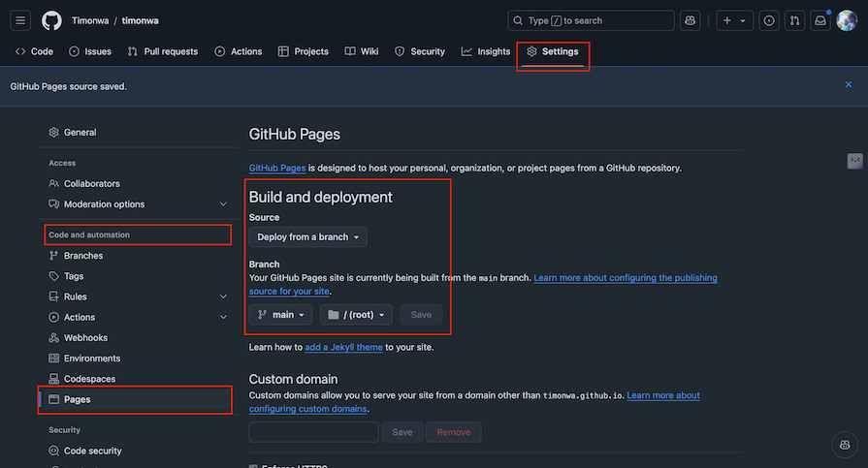868x468 pixels.
Task: Open the pull requests icon in header
Action: click(x=794, y=20)
